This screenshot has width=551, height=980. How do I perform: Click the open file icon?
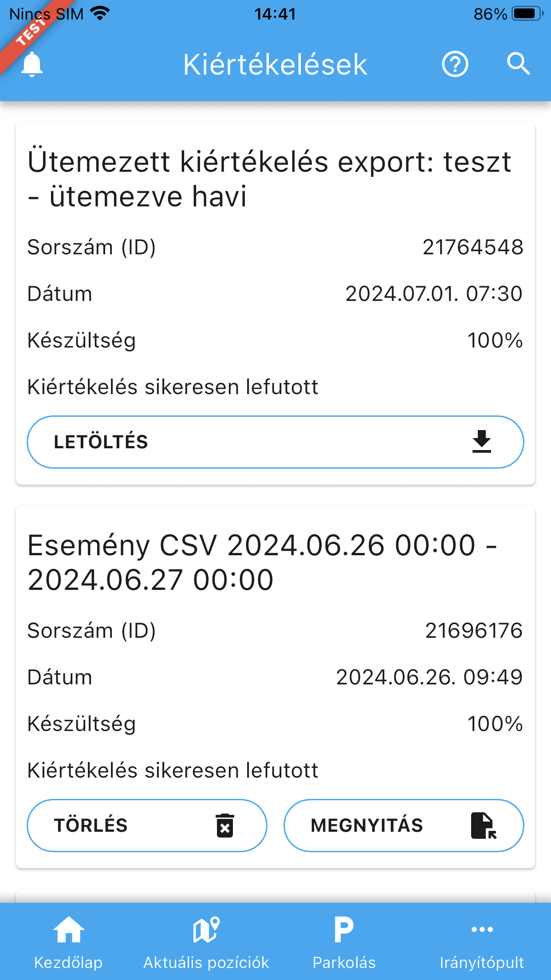click(483, 826)
